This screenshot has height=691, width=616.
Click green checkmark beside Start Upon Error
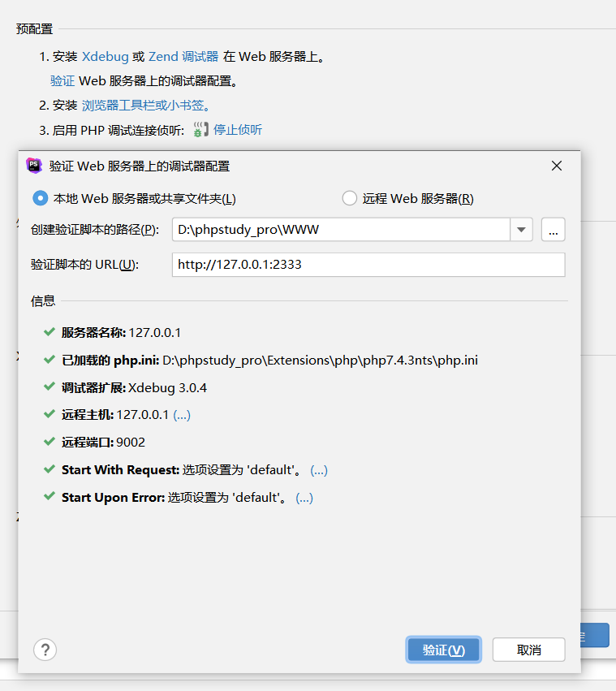pos(50,497)
